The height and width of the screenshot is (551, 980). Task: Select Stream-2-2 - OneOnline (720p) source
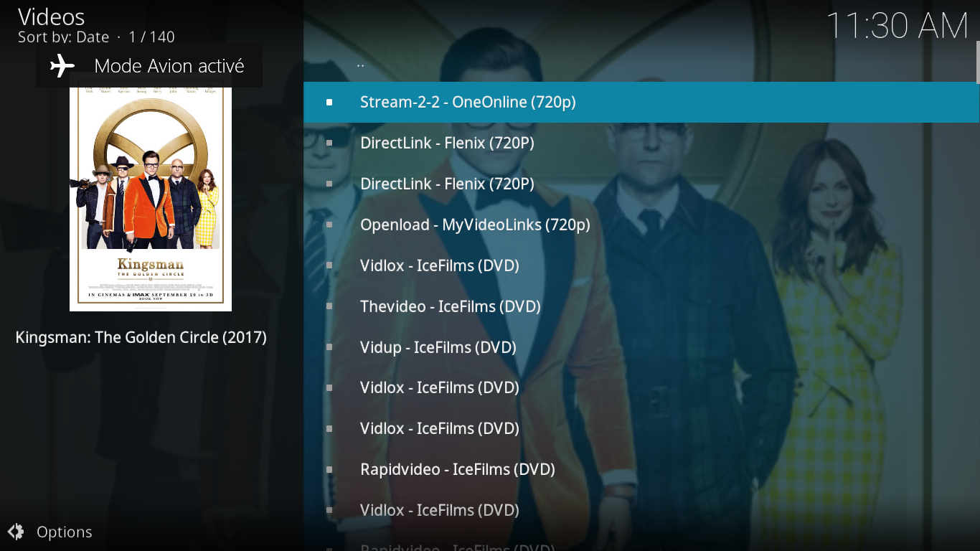click(x=641, y=102)
